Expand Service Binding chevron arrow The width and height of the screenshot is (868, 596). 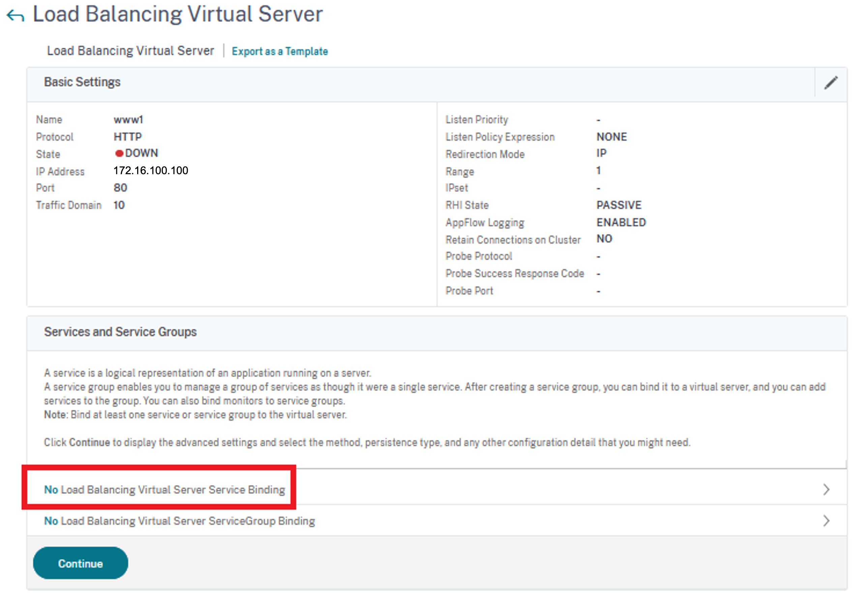coord(826,489)
